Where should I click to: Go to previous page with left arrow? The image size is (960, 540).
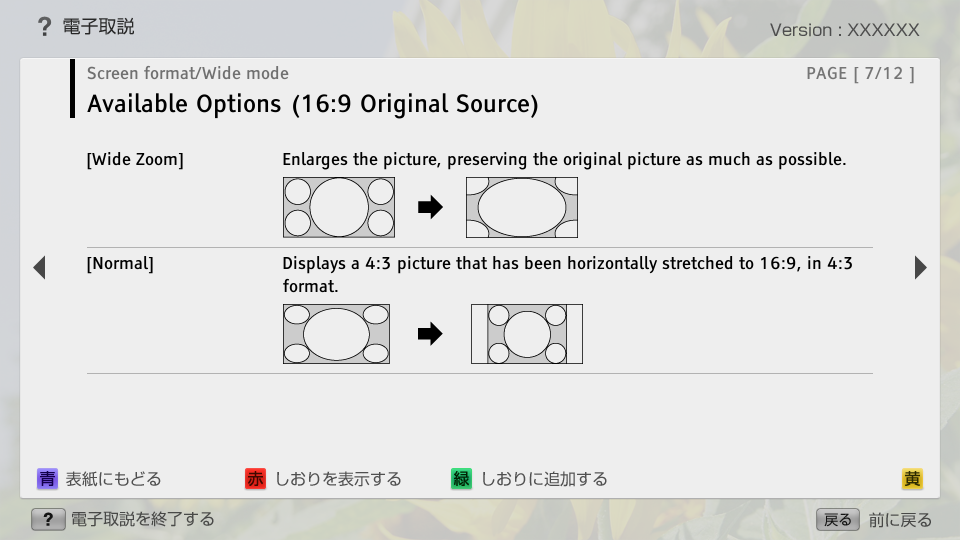[39, 268]
